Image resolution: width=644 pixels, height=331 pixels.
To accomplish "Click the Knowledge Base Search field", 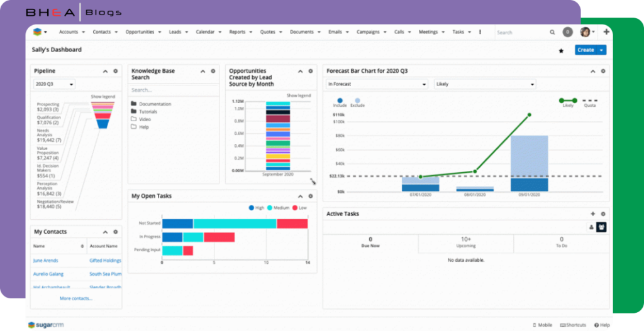I will point(174,90).
